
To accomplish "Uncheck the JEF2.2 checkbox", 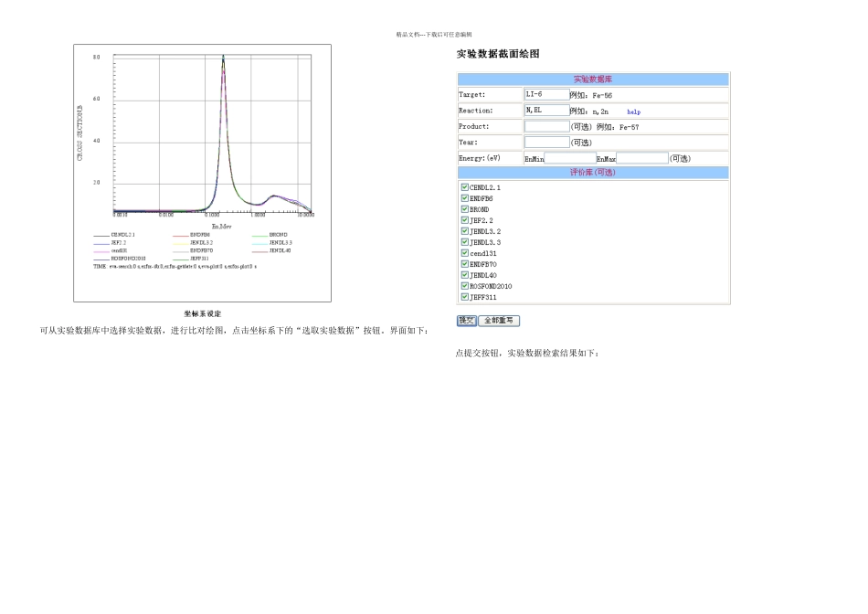I will (464, 220).
